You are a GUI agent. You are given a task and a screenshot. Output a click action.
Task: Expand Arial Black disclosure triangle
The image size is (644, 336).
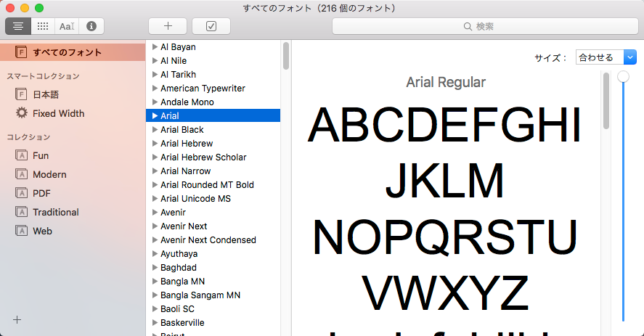[155, 130]
